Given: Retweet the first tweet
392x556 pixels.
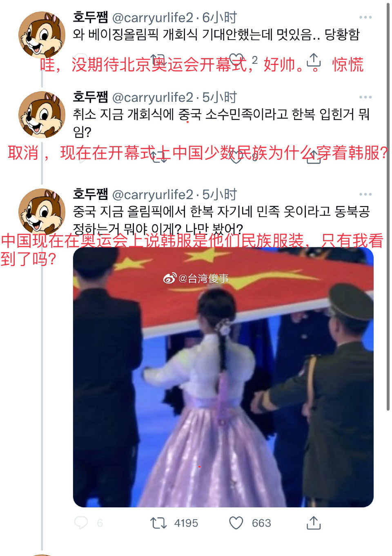Looking at the screenshot, I should click(158, 61).
